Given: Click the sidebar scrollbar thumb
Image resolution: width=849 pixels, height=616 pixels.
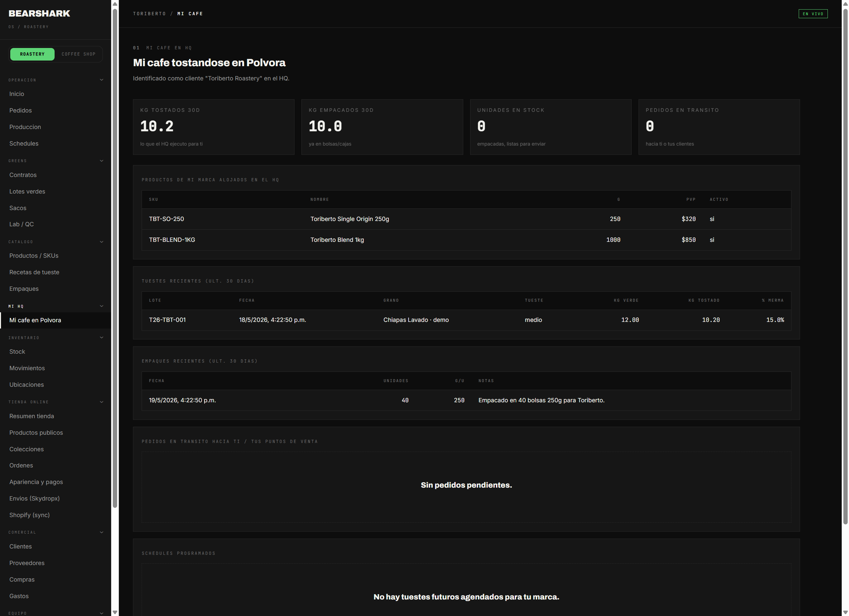Looking at the screenshot, I should (x=115, y=258).
